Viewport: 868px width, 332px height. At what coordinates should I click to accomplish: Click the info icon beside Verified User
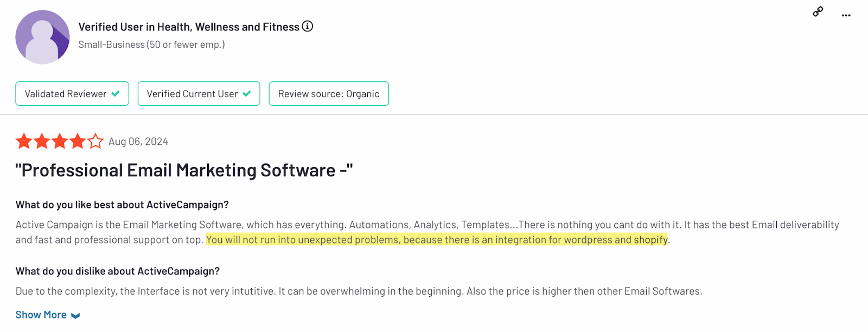[x=308, y=26]
